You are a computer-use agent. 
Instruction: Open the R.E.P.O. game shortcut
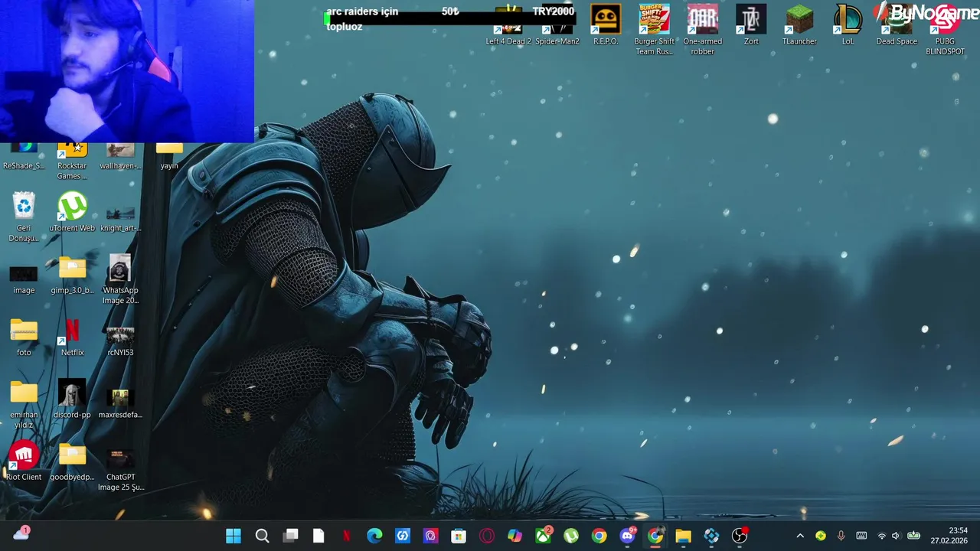pyautogui.click(x=606, y=24)
